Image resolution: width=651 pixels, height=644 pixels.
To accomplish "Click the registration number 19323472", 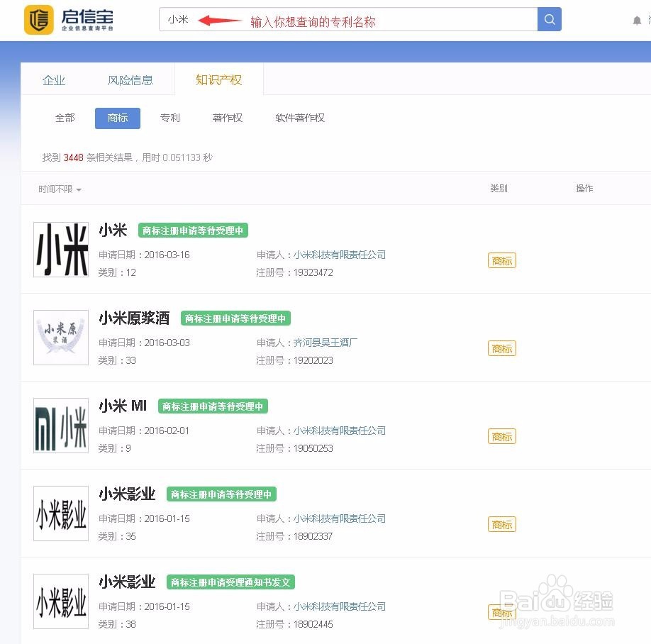I will 313,272.
